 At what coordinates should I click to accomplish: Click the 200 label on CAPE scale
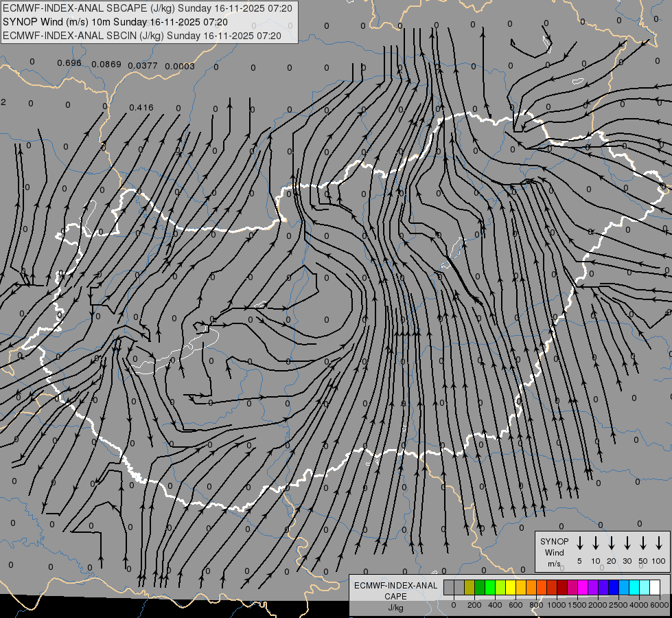(474, 605)
